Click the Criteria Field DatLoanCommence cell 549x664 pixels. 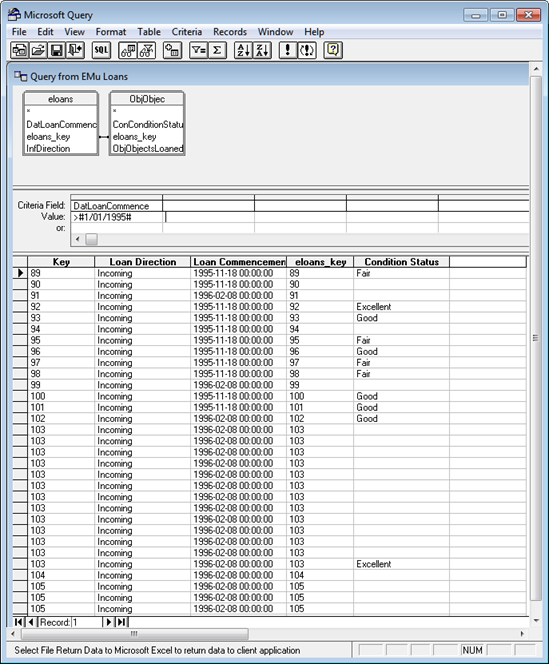(116, 206)
